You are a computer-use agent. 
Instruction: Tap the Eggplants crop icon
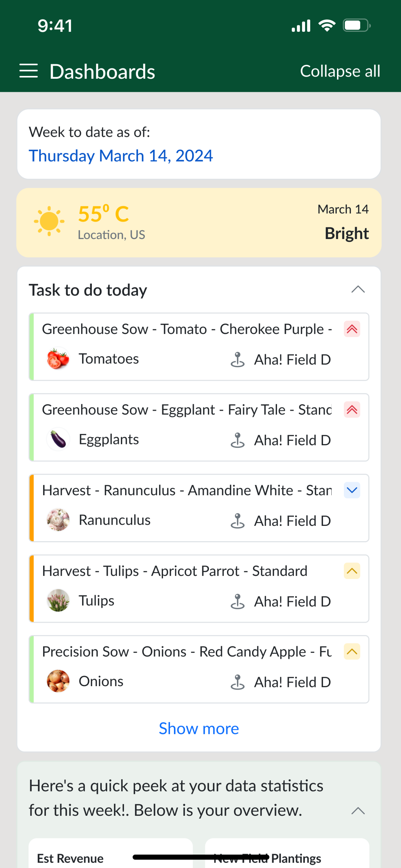[x=58, y=439]
